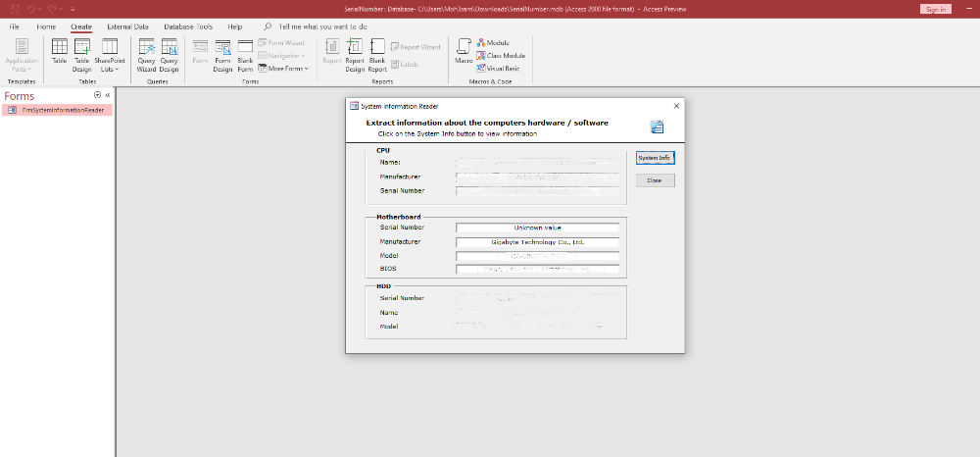
Task: Open the Forms navigation pane menu arrow
Action: coord(97,95)
